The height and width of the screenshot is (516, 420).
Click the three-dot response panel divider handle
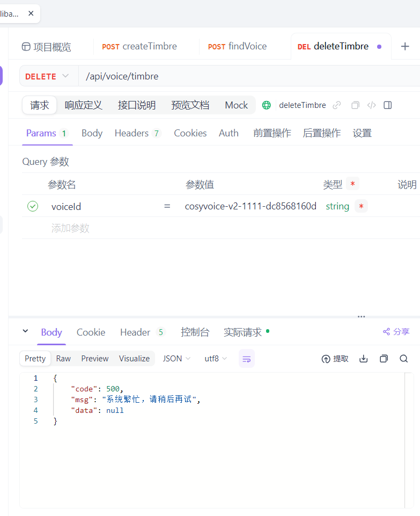pyautogui.click(x=361, y=317)
